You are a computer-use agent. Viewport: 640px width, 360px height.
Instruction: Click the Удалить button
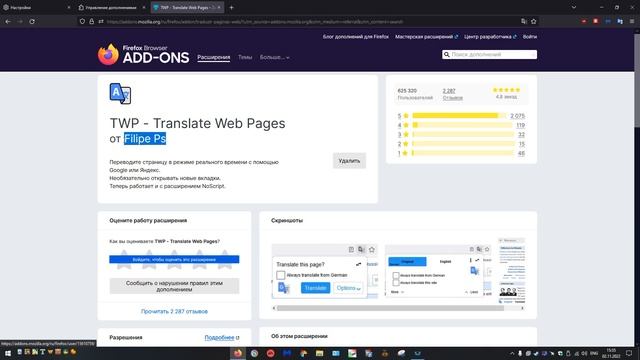(x=349, y=161)
